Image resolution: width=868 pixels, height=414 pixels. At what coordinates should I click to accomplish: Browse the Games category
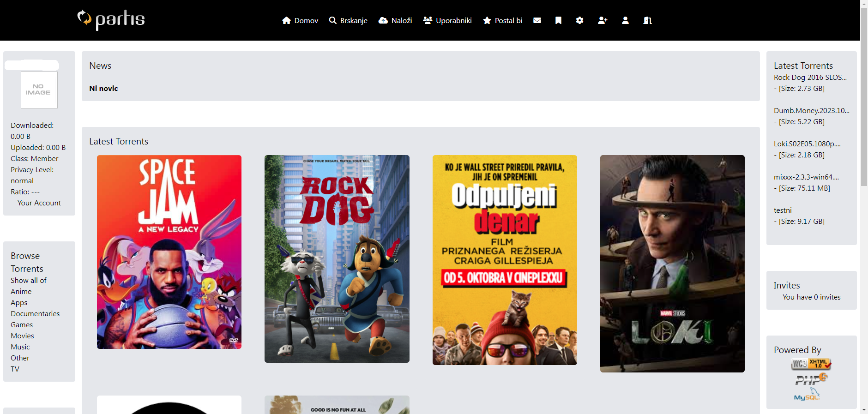click(x=22, y=324)
